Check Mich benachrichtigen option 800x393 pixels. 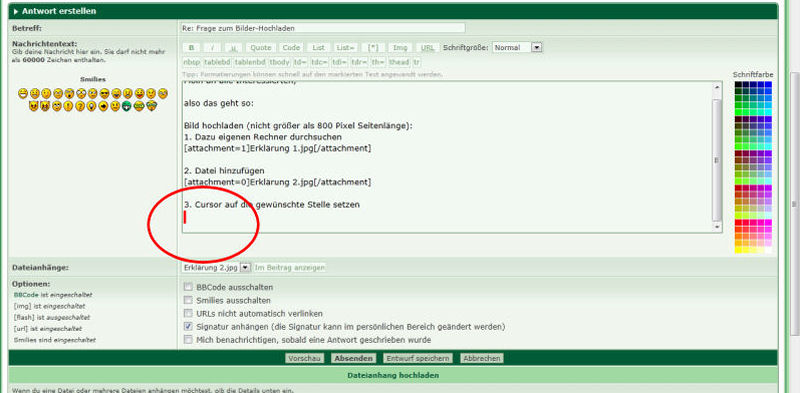point(188,340)
